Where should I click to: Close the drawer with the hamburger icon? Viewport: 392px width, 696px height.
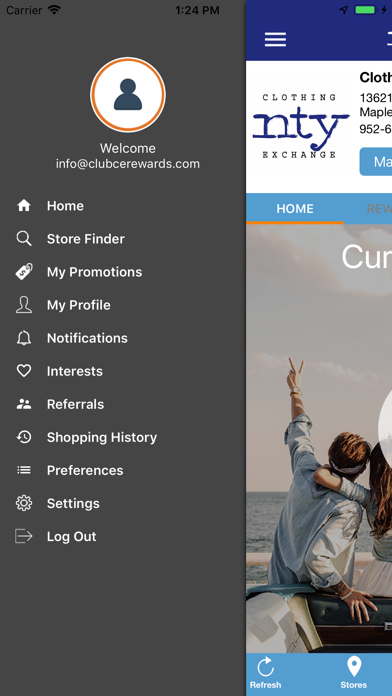275,40
